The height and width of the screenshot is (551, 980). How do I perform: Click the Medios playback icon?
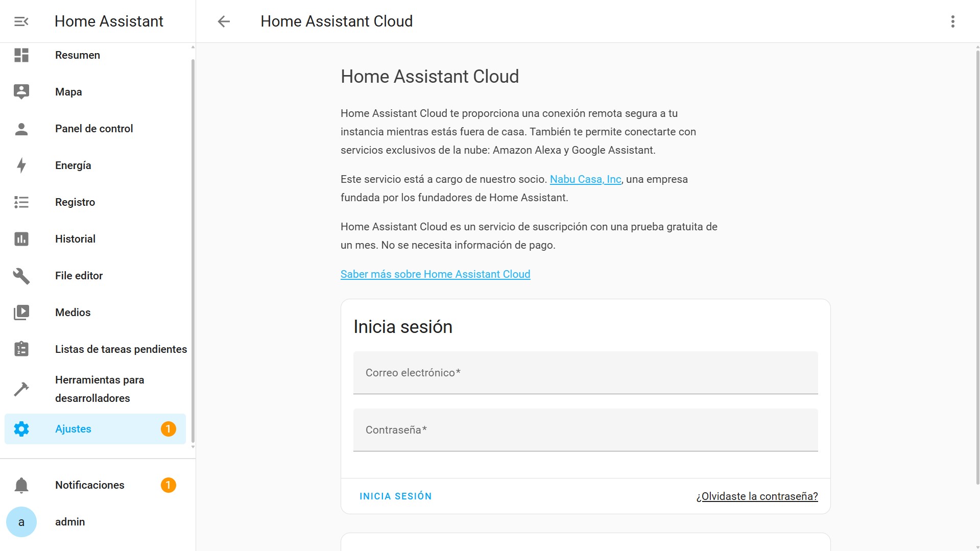click(21, 312)
